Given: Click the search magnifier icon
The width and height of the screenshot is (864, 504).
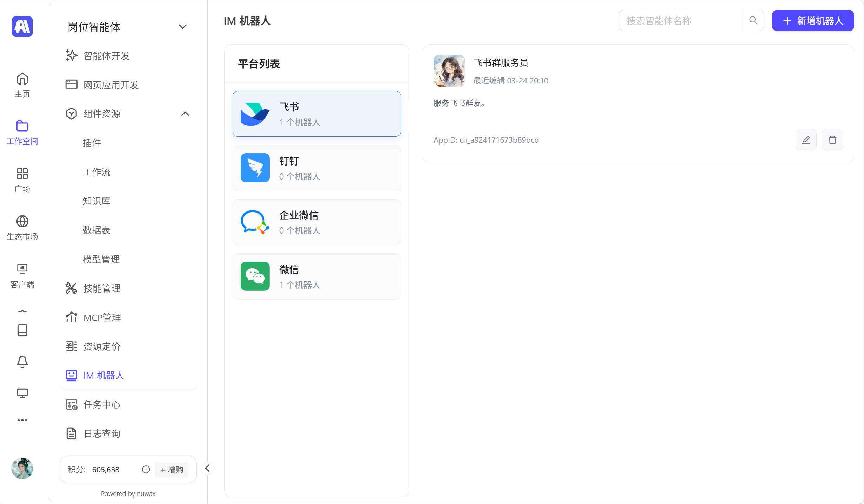Looking at the screenshot, I should click(x=753, y=21).
